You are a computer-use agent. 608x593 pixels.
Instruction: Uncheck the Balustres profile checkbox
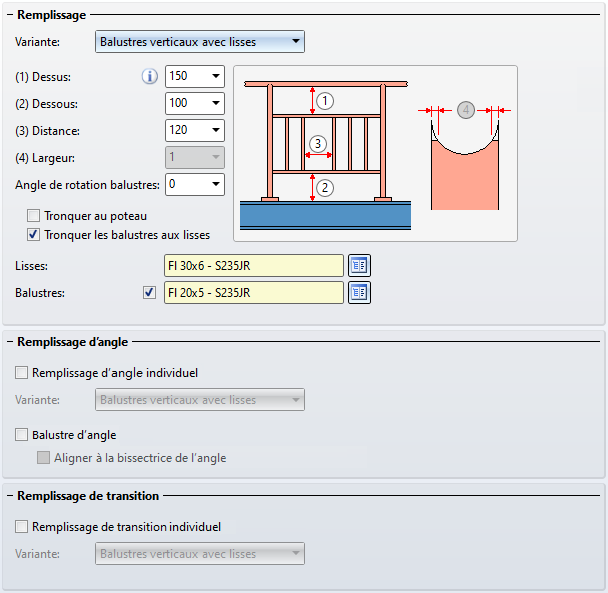pyautogui.click(x=149, y=292)
